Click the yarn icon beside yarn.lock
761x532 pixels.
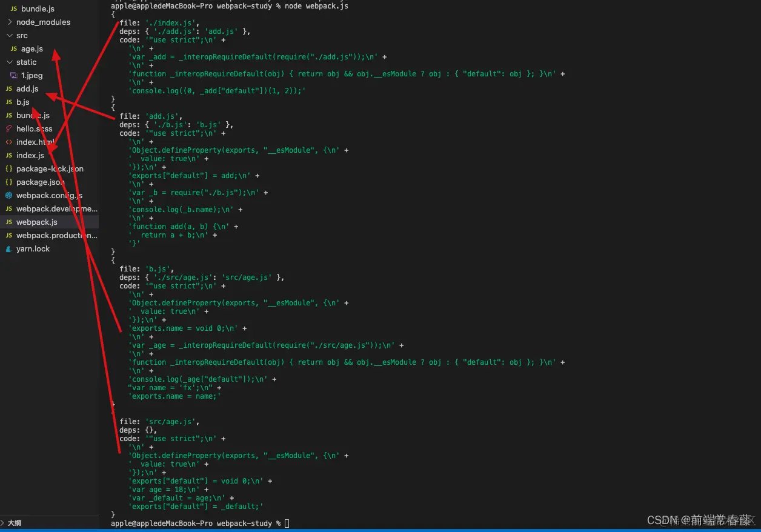9,249
